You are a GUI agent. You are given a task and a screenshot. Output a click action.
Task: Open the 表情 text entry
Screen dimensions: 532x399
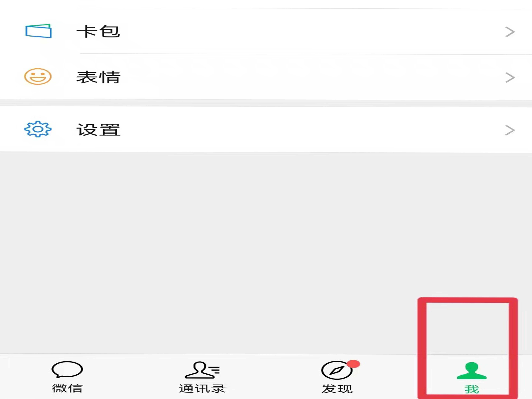point(98,77)
